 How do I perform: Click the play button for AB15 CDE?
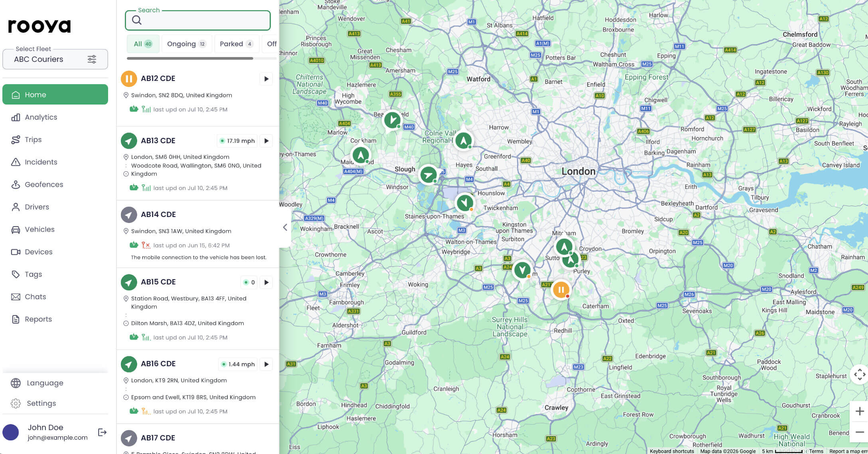pos(266,282)
